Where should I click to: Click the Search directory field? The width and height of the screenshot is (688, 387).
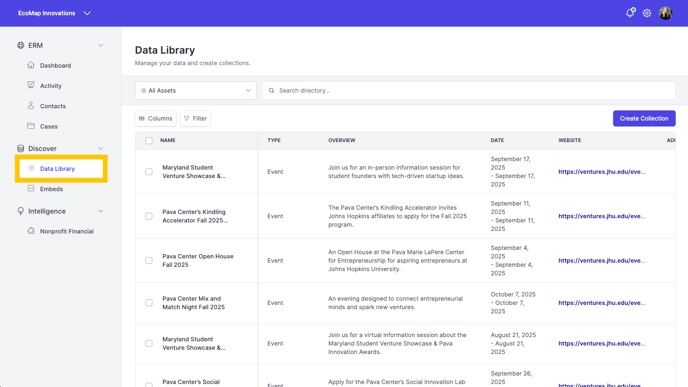coord(469,90)
